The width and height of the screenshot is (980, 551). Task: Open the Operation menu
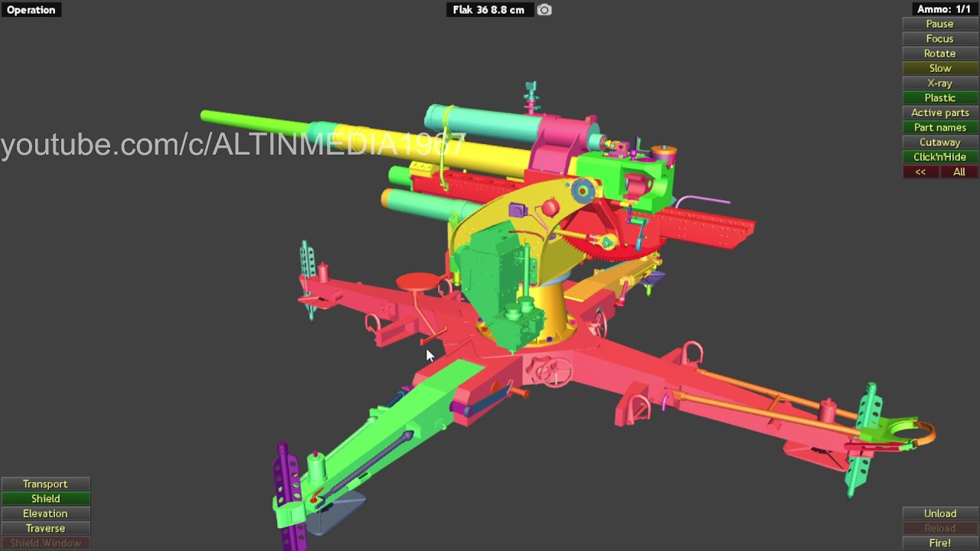[x=31, y=10]
